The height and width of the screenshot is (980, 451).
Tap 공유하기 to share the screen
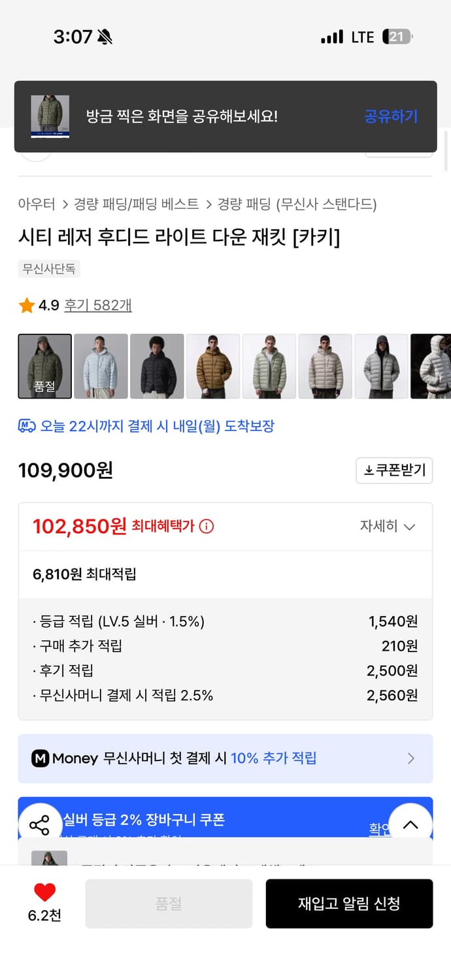tap(390, 116)
